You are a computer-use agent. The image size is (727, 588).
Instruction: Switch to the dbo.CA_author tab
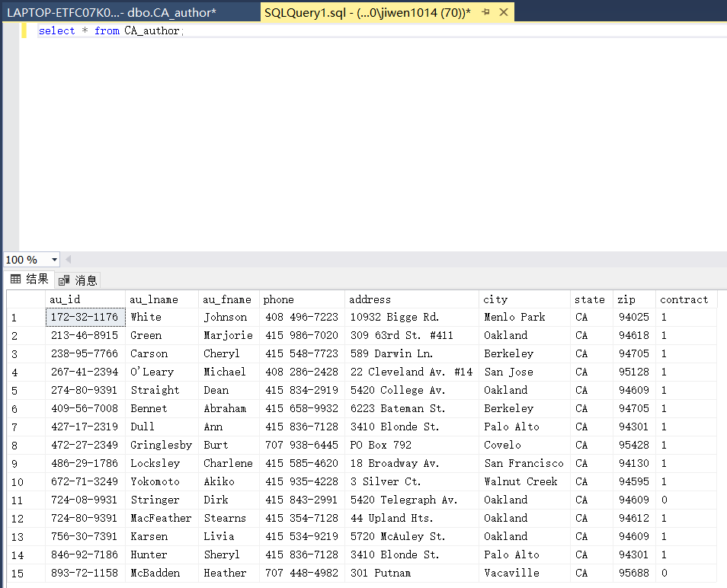coord(111,12)
